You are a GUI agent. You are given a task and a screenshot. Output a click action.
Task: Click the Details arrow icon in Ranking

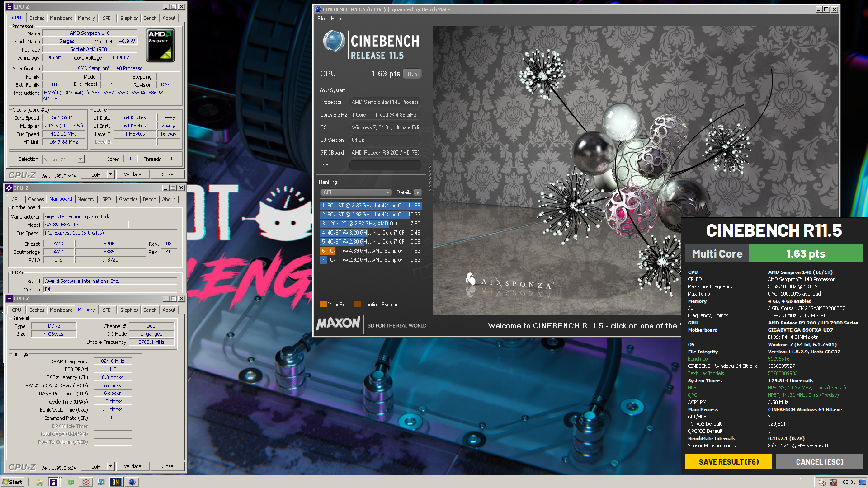coord(417,192)
